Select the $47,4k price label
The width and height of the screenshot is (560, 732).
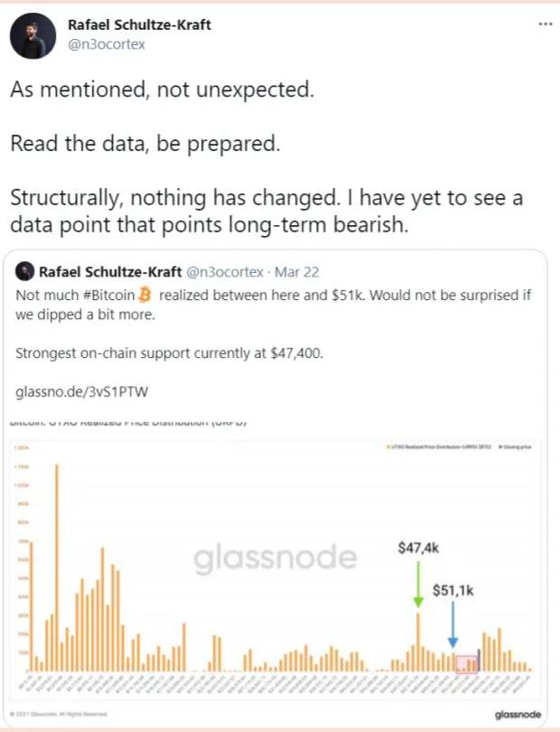[418, 548]
